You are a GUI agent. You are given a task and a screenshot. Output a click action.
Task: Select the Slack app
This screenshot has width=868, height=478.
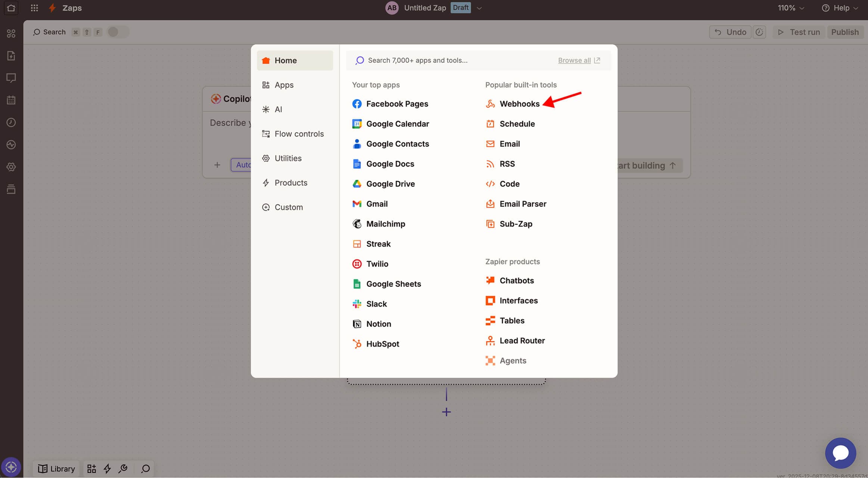click(376, 304)
